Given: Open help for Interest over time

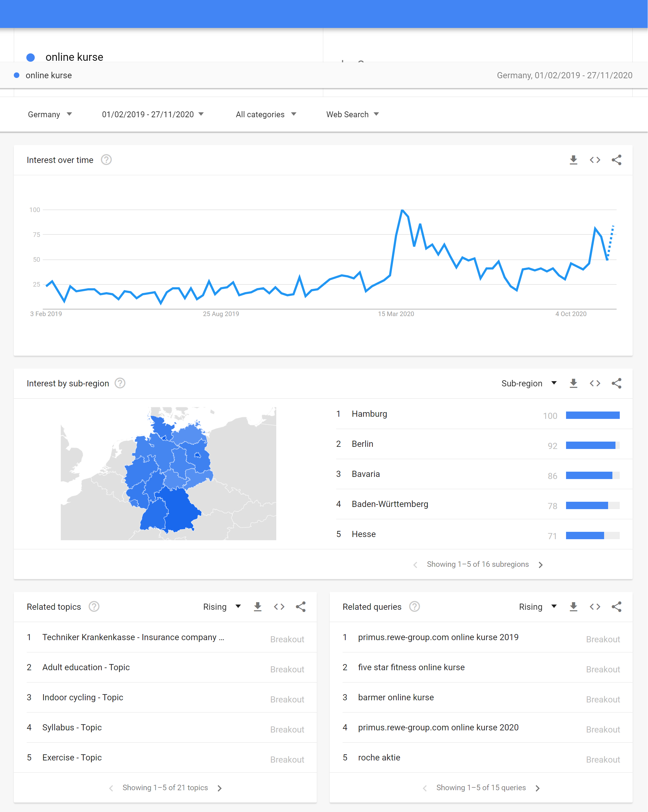Looking at the screenshot, I should pyautogui.click(x=106, y=160).
